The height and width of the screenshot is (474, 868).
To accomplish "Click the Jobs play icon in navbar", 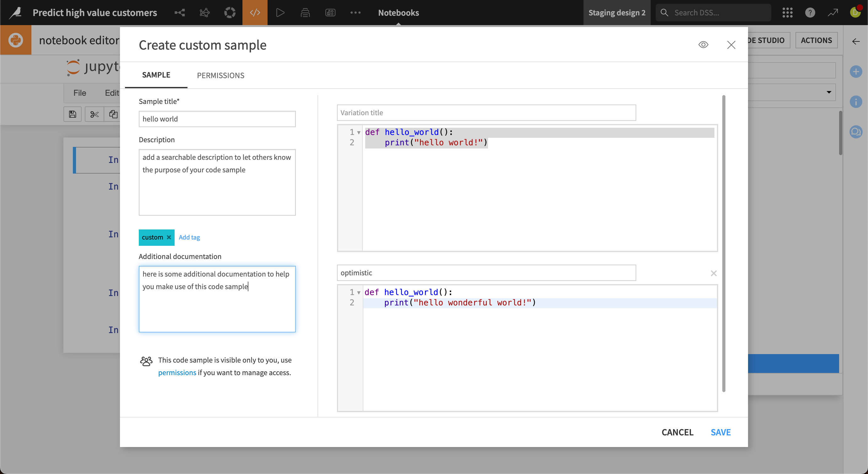I will 280,13.
